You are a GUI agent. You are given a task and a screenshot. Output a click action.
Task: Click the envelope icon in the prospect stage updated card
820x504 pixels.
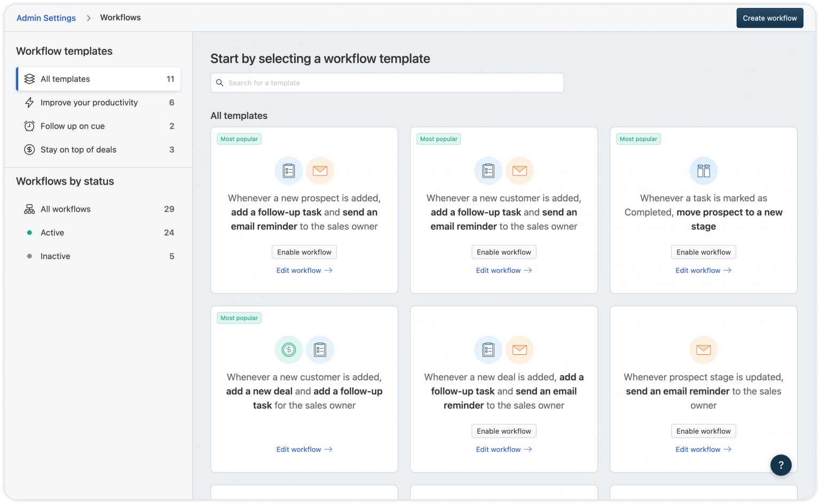click(703, 349)
